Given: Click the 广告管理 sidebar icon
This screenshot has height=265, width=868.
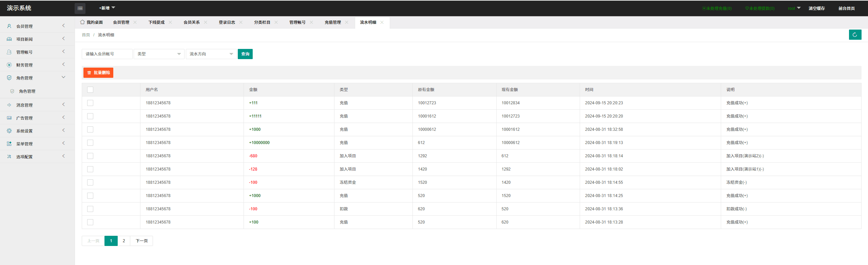Looking at the screenshot, I should click(9, 118).
